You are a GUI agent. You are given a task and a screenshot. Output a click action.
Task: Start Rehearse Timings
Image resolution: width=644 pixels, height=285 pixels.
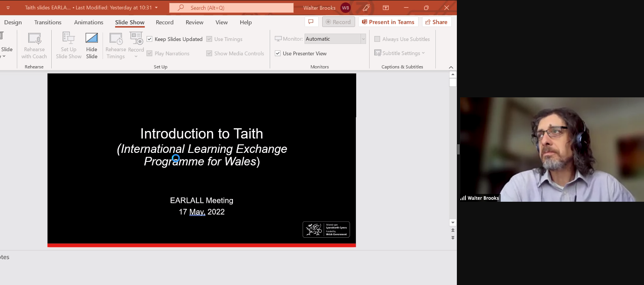(115, 45)
